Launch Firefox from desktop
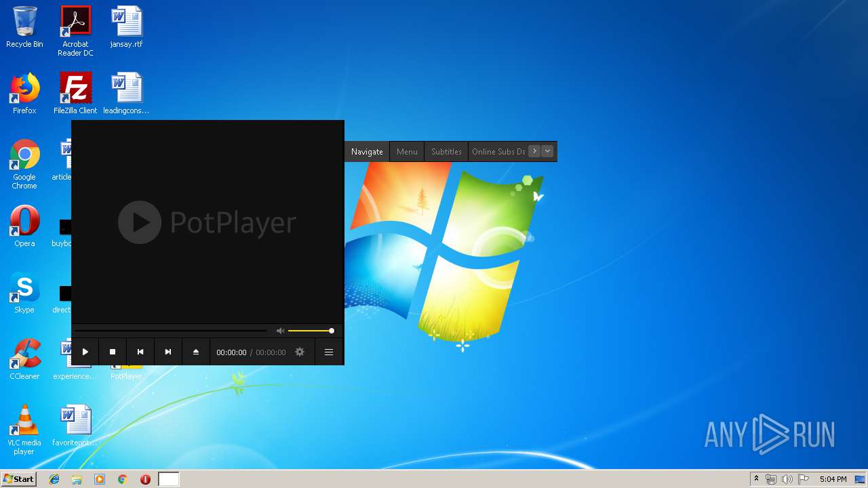The width and height of the screenshot is (868, 488). click(24, 94)
